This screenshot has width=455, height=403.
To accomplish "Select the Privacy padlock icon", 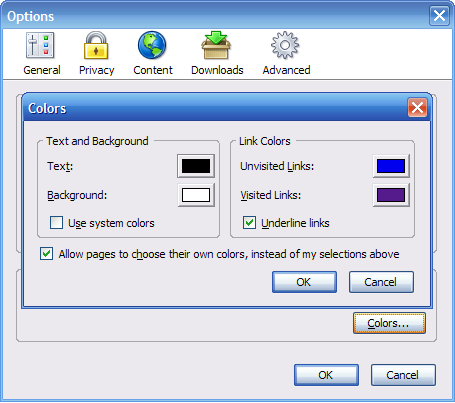I will click(x=96, y=46).
